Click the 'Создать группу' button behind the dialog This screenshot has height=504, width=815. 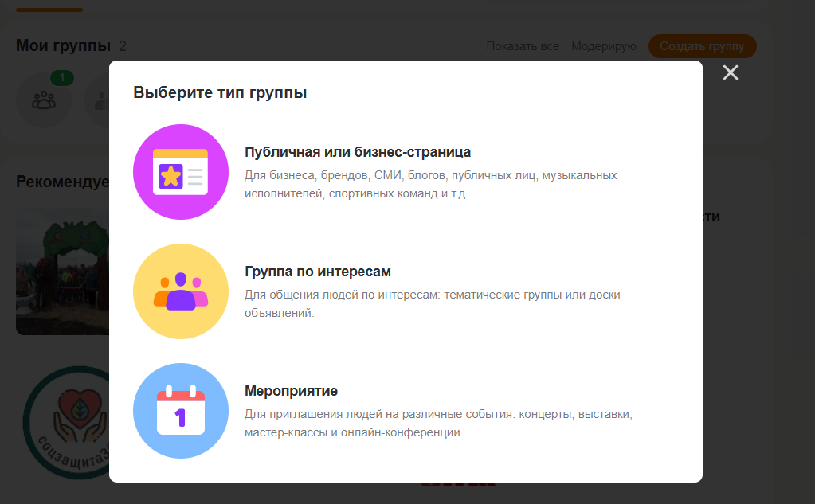click(702, 46)
